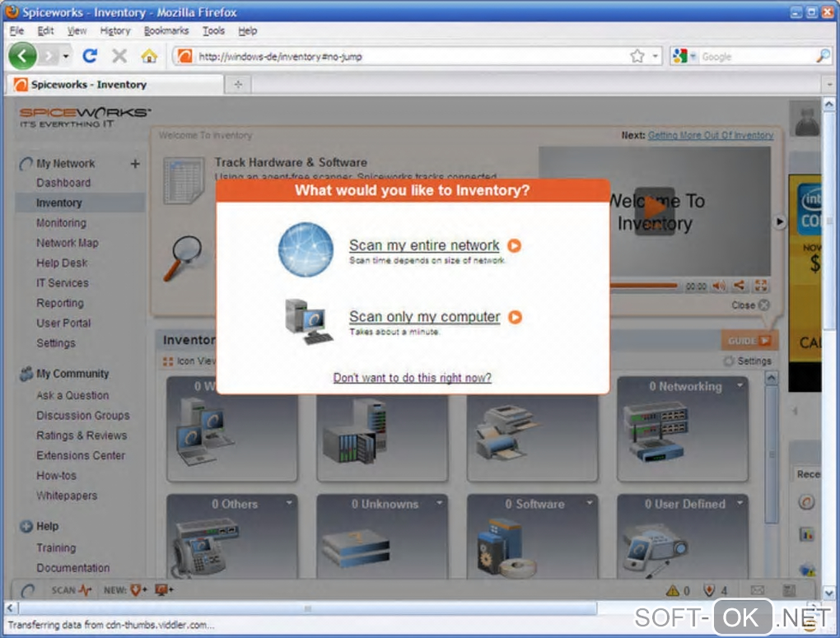Click the envelope icon in bottom bar
Viewport: 840px width, 638px height.
(757, 590)
